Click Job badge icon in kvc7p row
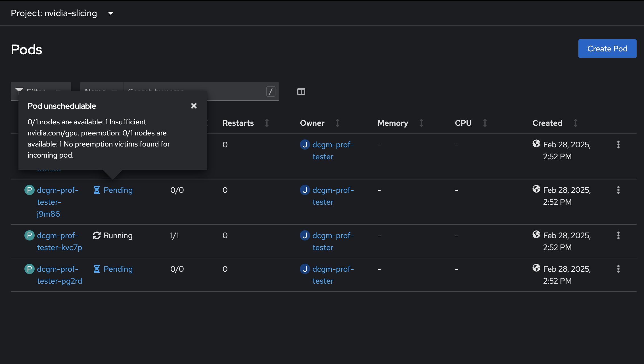This screenshot has width=644, height=364. (x=305, y=235)
